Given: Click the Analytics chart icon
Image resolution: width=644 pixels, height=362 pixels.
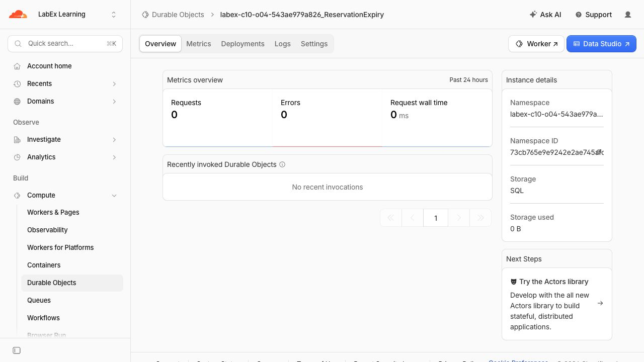Looking at the screenshot, I should [x=17, y=157].
